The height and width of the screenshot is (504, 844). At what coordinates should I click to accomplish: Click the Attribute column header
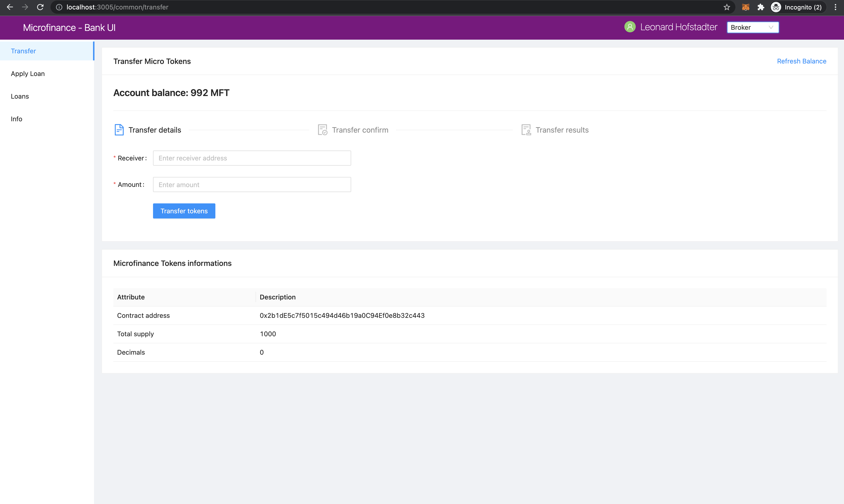pyautogui.click(x=131, y=297)
